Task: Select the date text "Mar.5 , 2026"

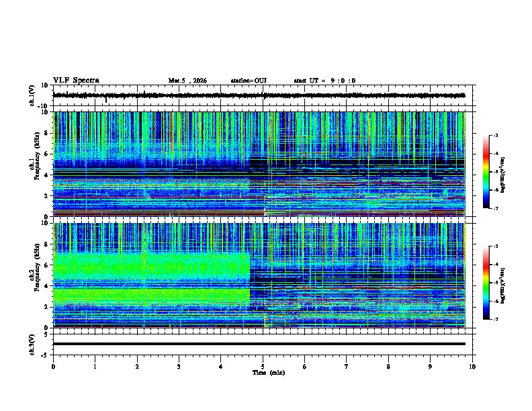Action: (187, 81)
